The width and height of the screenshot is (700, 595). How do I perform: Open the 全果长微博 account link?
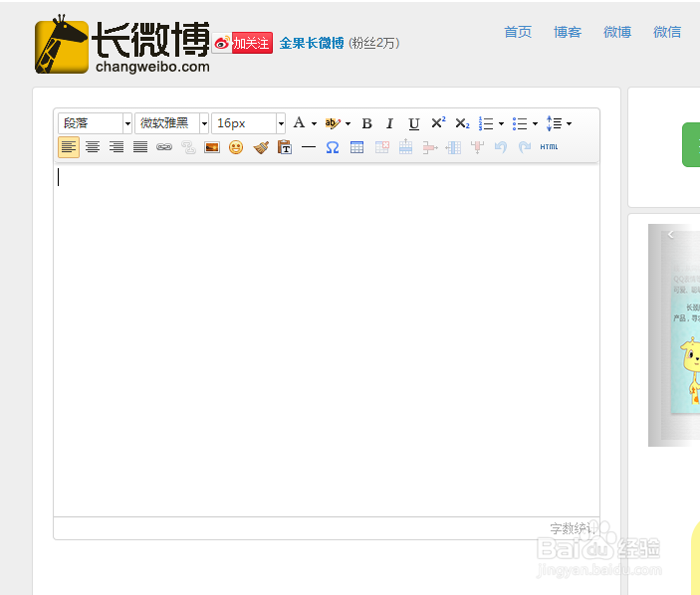coord(312,43)
